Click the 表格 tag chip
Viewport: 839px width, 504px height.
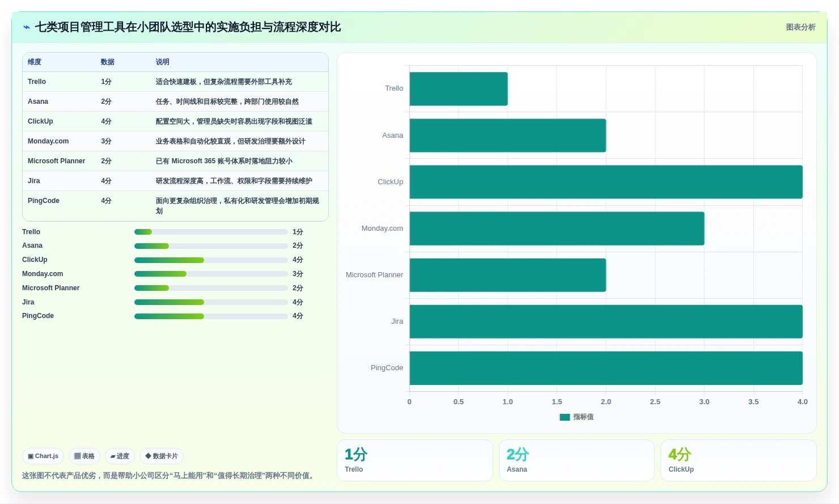click(84, 456)
